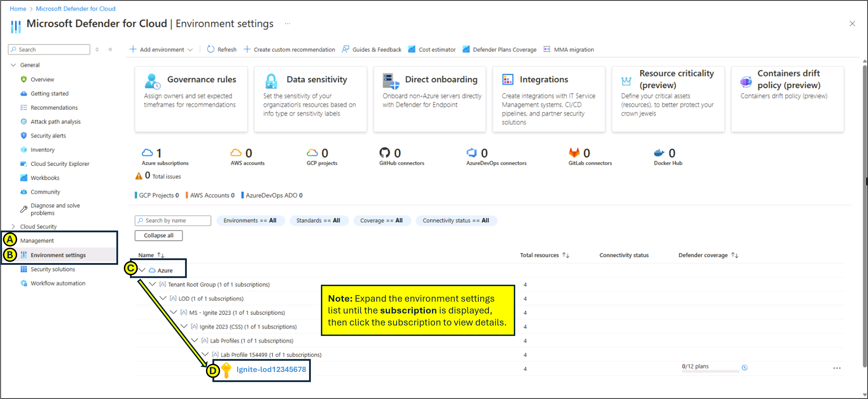Viewport: 868px width, 399px height.
Task: Open the Ignite-lod12345678 subscription link
Action: (x=271, y=369)
